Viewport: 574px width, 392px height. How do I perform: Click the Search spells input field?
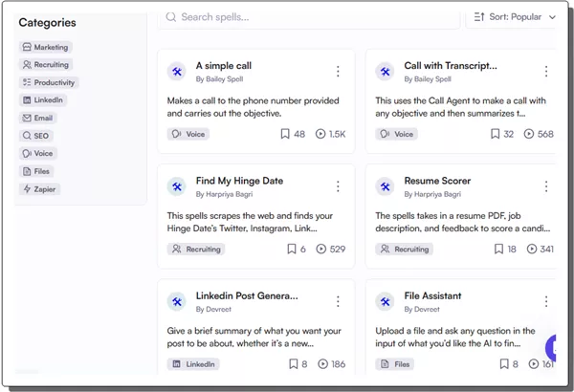click(309, 17)
